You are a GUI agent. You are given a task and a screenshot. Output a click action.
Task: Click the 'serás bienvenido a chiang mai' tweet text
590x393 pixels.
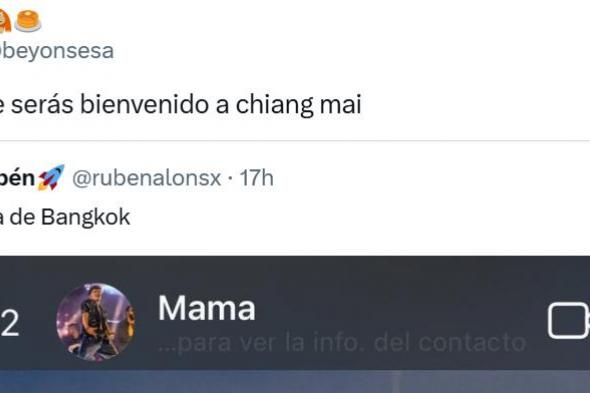(x=181, y=104)
